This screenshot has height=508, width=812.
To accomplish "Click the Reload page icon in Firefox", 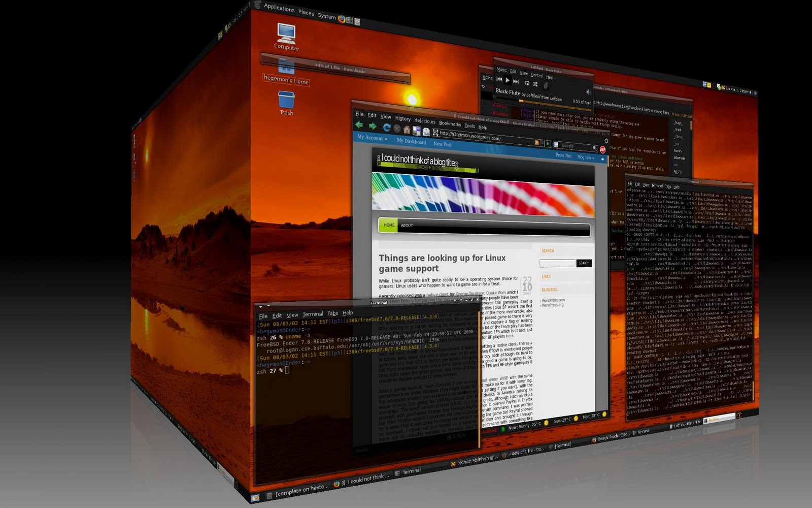I will coord(387,127).
